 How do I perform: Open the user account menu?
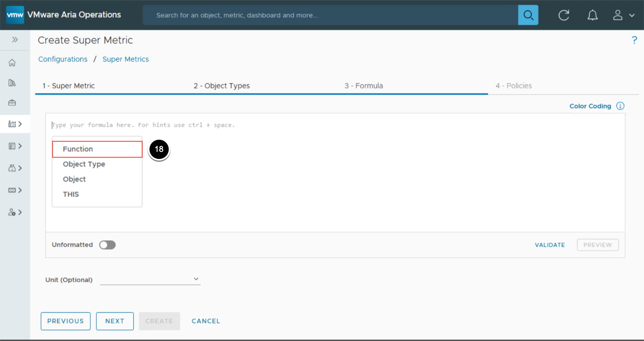[623, 15]
